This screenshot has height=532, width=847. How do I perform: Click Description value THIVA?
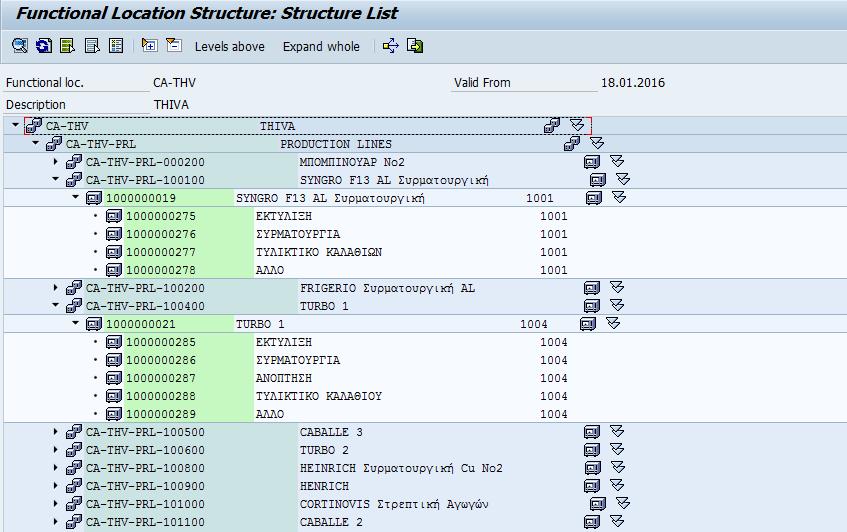click(171, 104)
